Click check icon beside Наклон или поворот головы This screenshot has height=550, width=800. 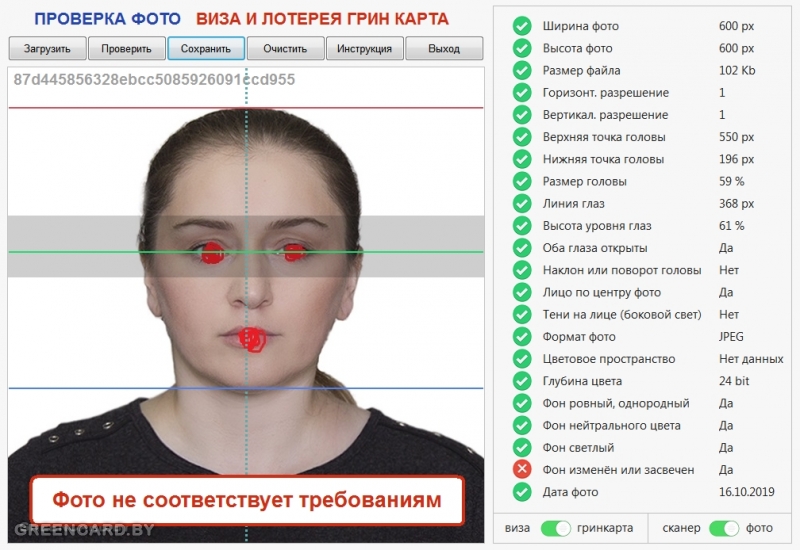click(522, 270)
